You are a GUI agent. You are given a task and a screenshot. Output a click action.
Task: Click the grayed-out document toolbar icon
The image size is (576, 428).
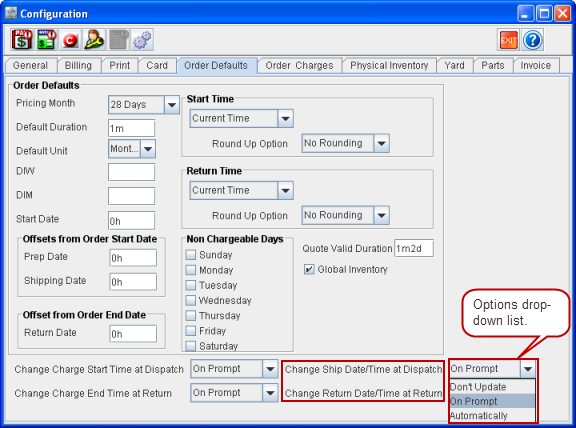(118, 40)
